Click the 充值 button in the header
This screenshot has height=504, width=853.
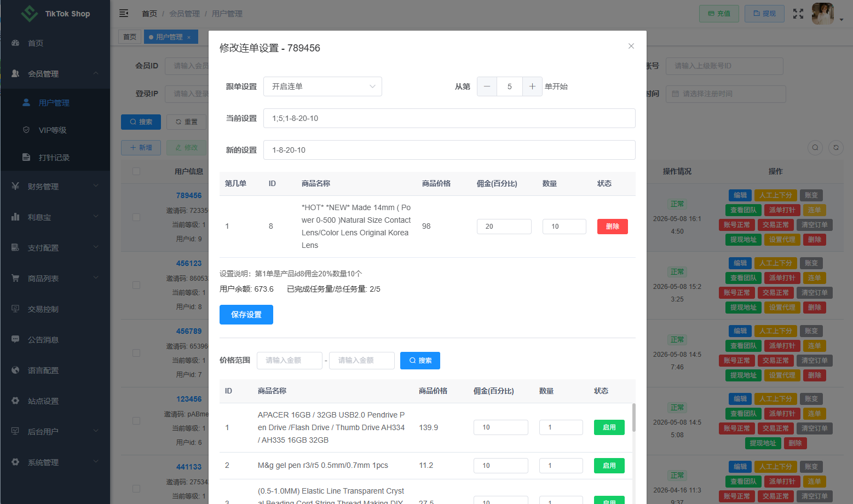pos(719,14)
